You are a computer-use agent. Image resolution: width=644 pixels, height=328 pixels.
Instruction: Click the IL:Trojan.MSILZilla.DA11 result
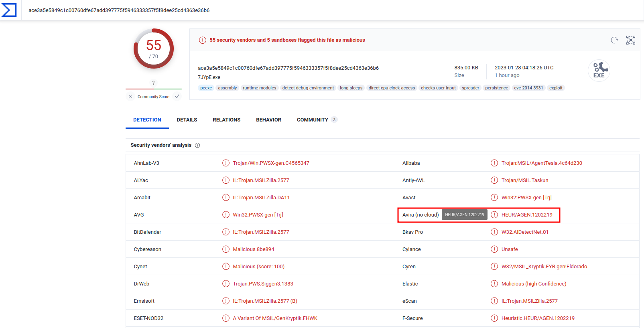[x=261, y=198]
